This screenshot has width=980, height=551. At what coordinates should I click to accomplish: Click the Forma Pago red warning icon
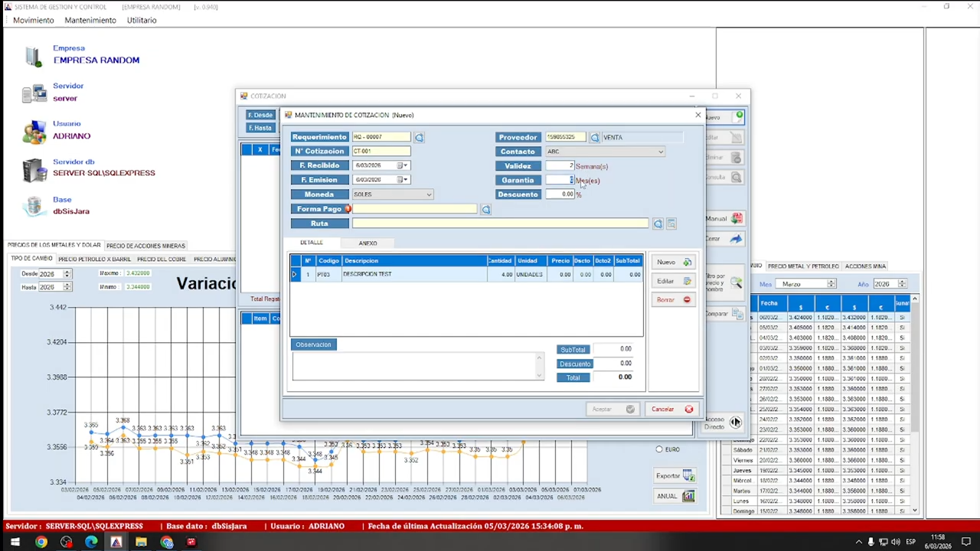pyautogui.click(x=348, y=209)
